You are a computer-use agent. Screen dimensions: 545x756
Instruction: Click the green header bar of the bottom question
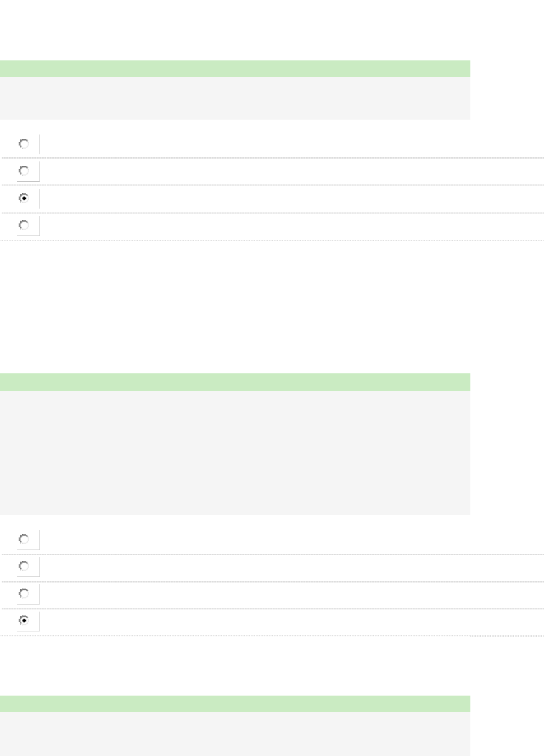click(235, 704)
